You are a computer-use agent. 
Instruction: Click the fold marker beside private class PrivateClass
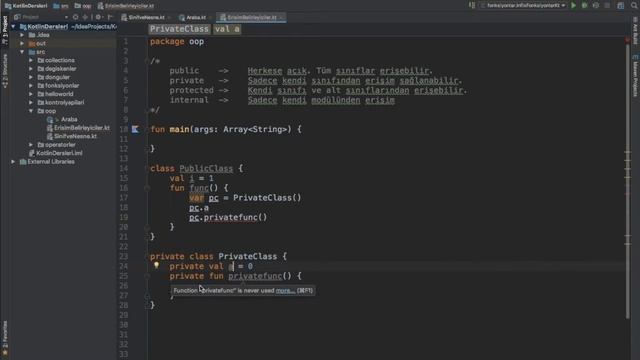(147, 256)
